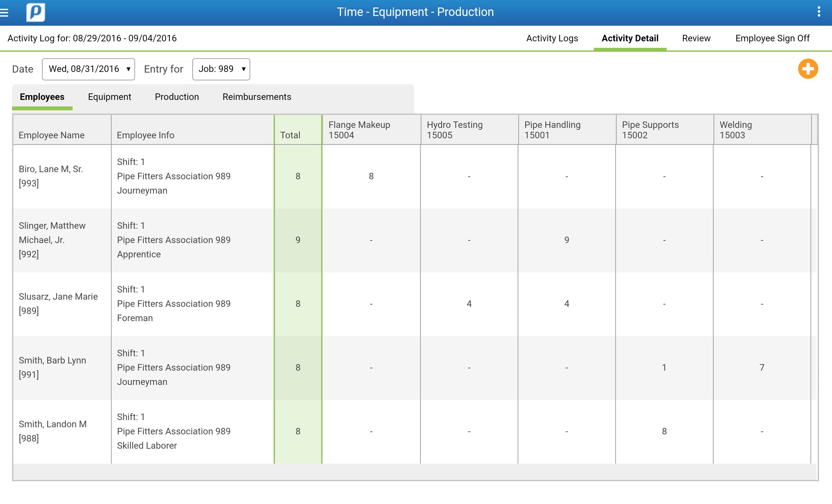Switch to the Activity Logs tab
Image resolution: width=832 pixels, height=504 pixels.
552,38
